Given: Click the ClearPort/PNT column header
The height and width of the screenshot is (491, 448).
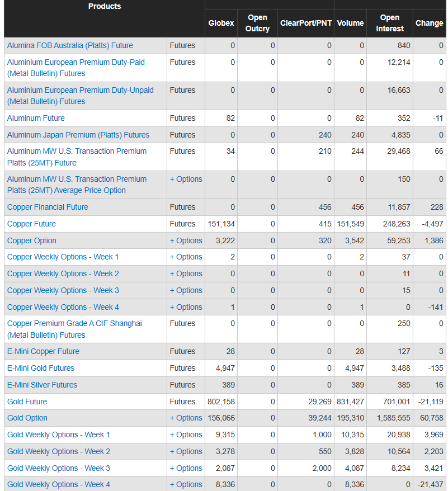Looking at the screenshot, I should [306, 23].
